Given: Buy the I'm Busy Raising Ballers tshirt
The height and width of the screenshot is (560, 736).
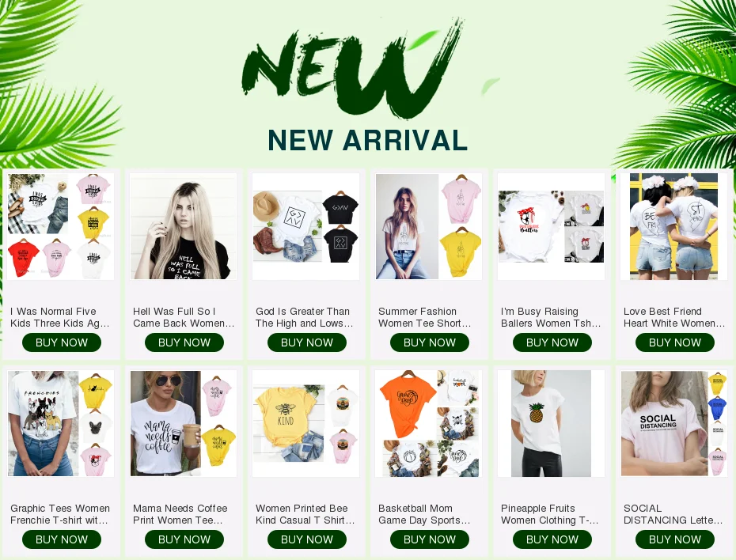Looking at the screenshot, I should pos(552,342).
